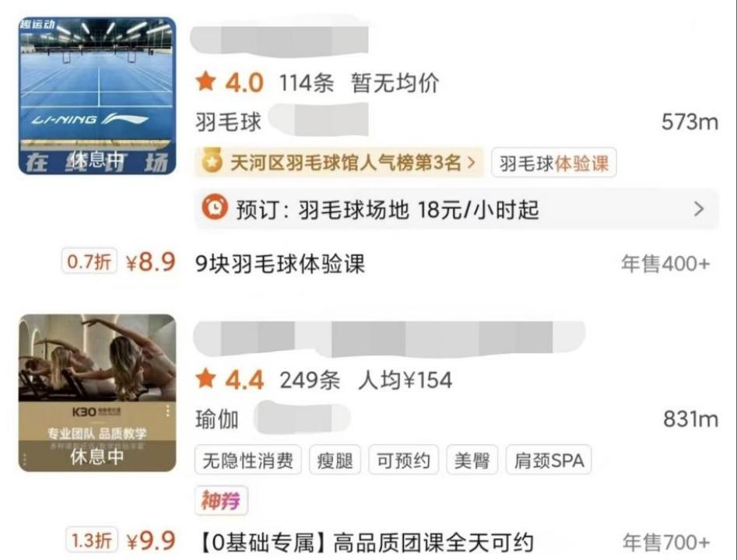Click the orange star rating 4.4
This screenshot has height=560, width=737.
point(230,380)
